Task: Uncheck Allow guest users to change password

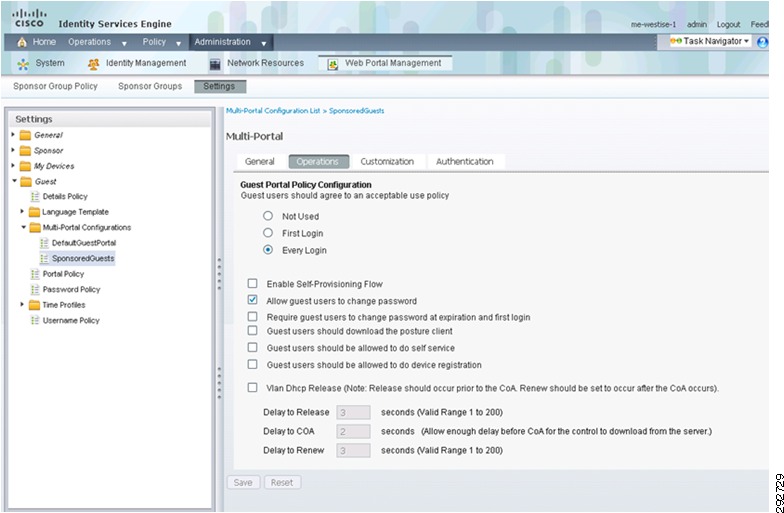Action: pyautogui.click(x=252, y=300)
